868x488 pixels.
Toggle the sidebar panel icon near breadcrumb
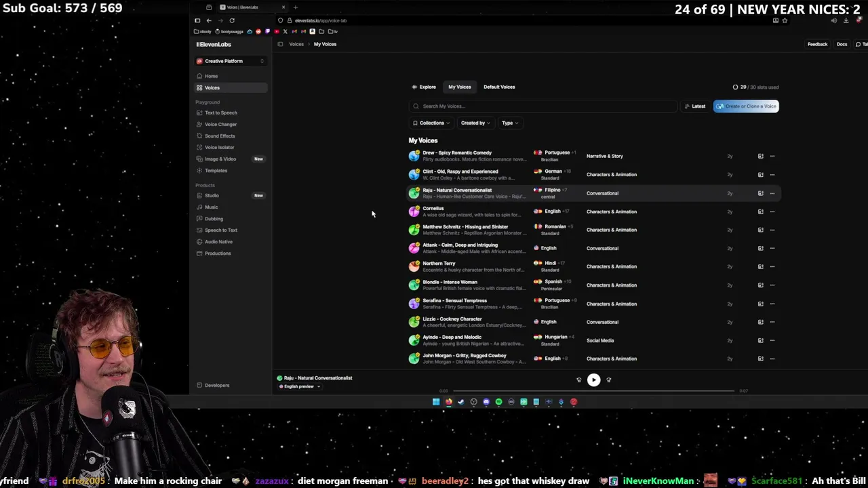pyautogui.click(x=280, y=44)
